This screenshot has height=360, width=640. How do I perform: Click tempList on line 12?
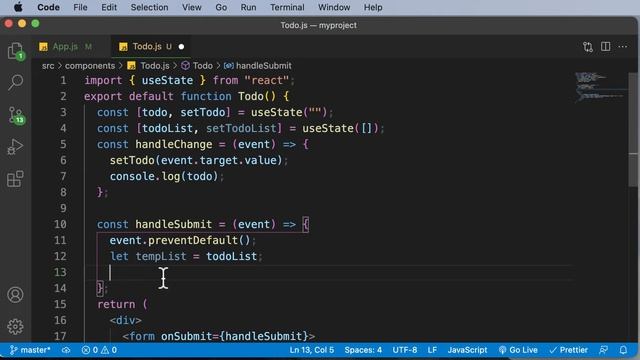[161, 257]
